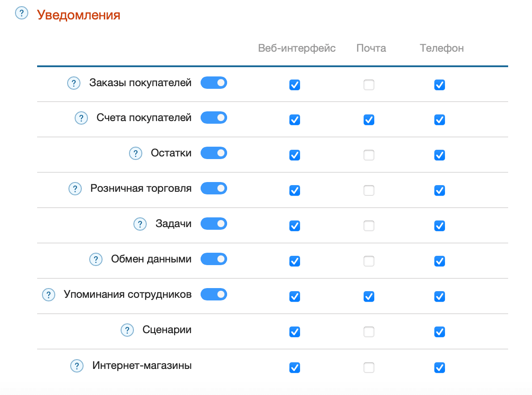Click the help icon next to Задачи
Screen dimensions: 532x395
(x=140, y=224)
